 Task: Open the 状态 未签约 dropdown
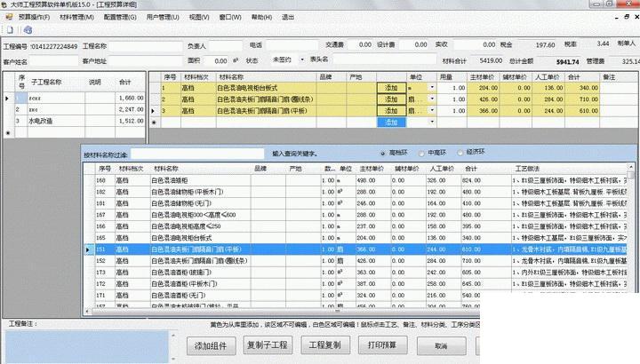[x=302, y=59]
